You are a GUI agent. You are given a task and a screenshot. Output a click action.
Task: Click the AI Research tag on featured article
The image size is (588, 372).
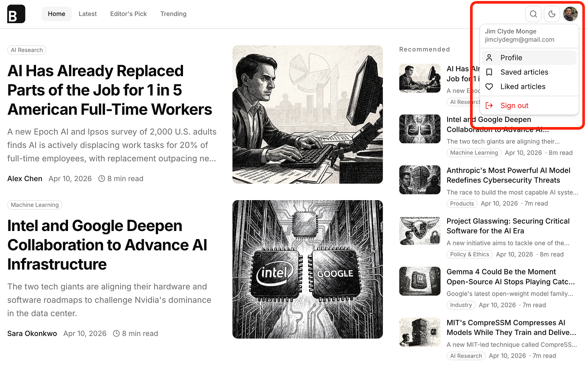pos(27,50)
